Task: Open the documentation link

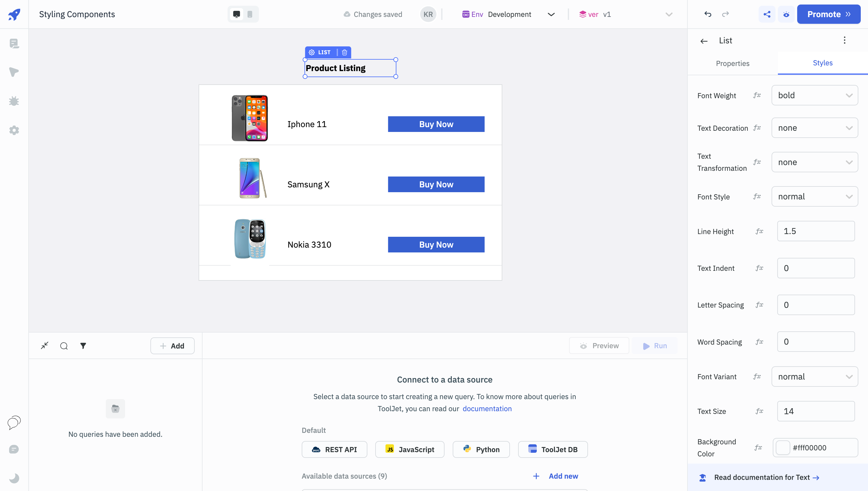Action: [x=487, y=409]
